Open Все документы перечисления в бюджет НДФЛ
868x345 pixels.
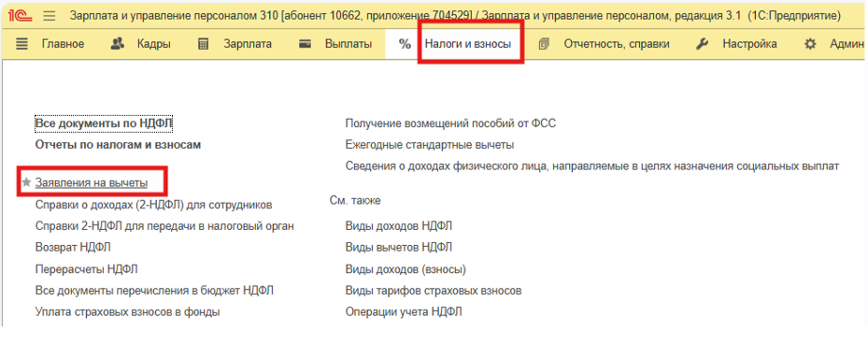click(154, 291)
